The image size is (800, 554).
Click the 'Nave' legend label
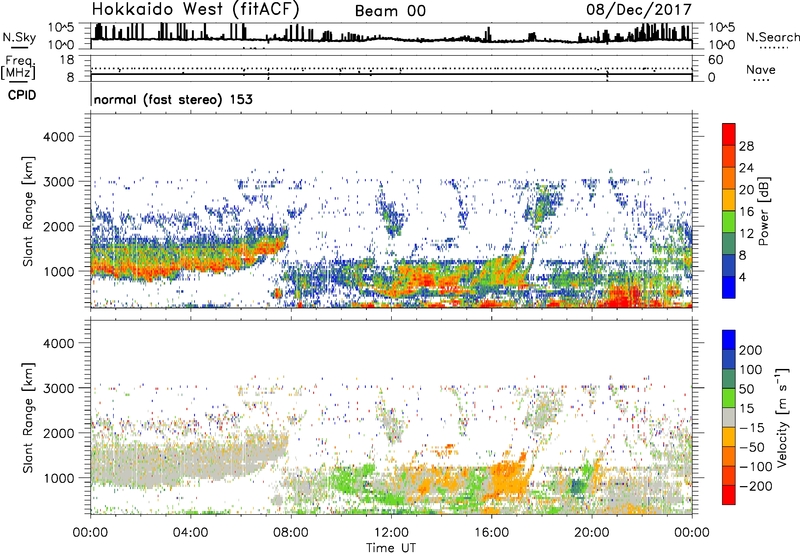(761, 70)
